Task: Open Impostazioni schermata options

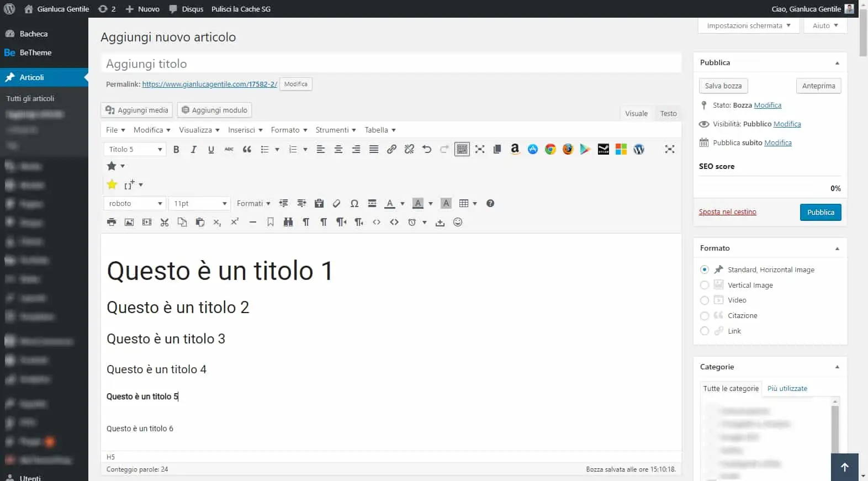Action: click(749, 26)
